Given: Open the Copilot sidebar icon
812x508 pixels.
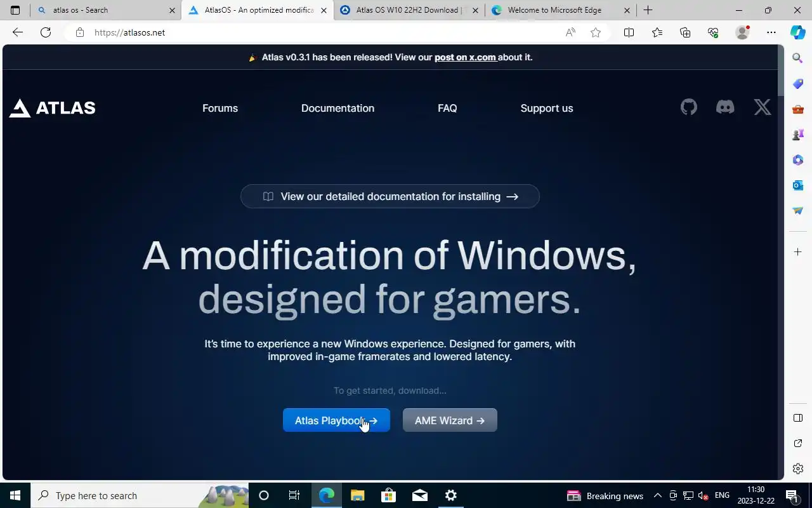Looking at the screenshot, I should pos(798,32).
